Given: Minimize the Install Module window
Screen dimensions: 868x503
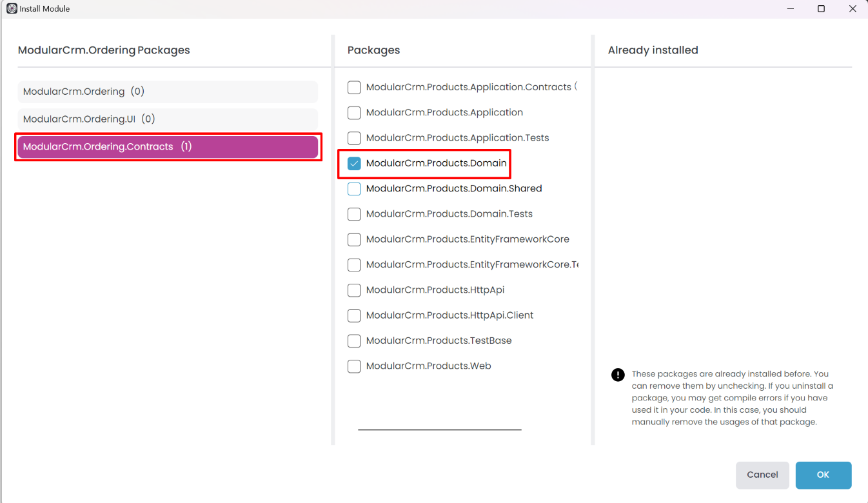Looking at the screenshot, I should click(x=791, y=9).
